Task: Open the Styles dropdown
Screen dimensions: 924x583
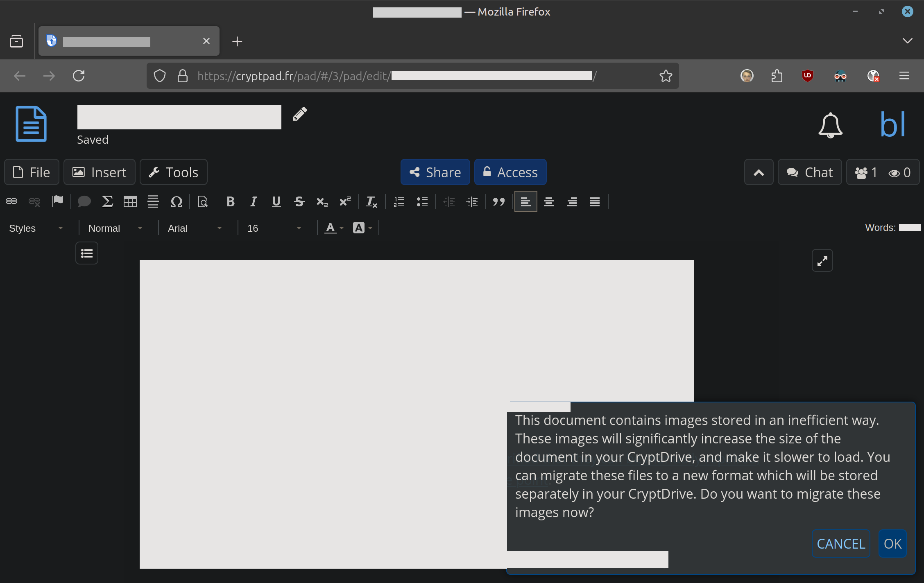Action: pyautogui.click(x=36, y=228)
